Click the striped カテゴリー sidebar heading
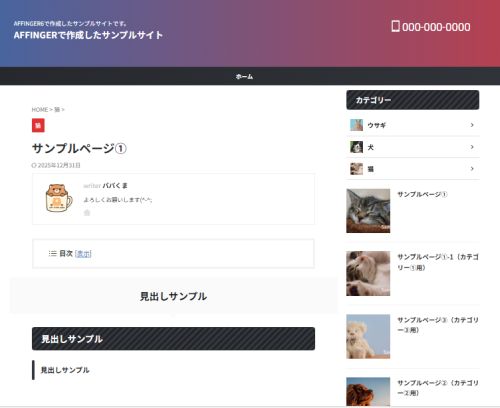The width and height of the screenshot is (500, 408). 413,100
